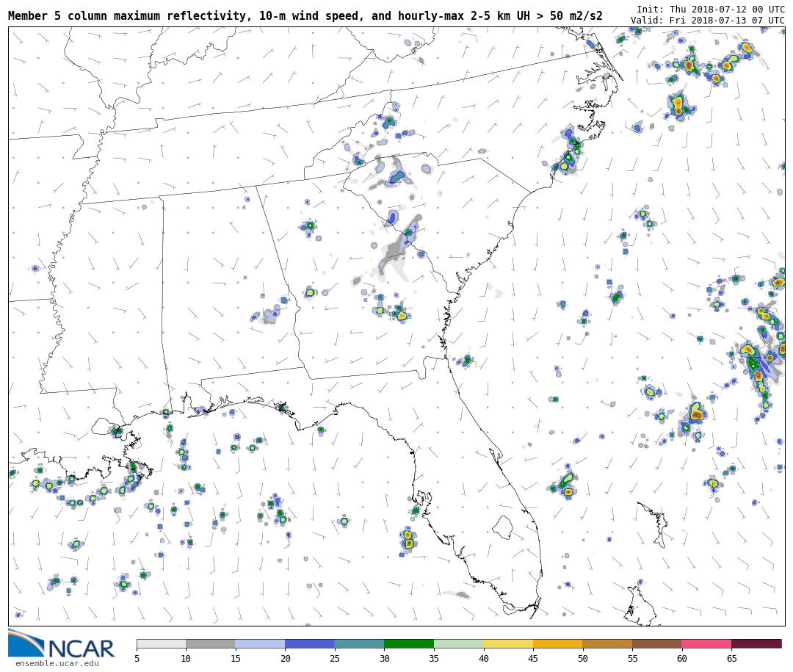Click the colorbar label '60'
This screenshot has width=793, height=672.
pyautogui.click(x=681, y=658)
